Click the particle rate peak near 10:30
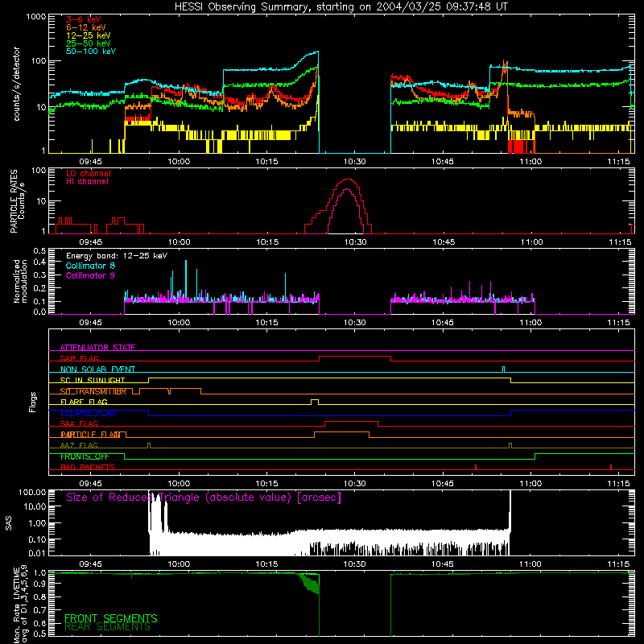This screenshot has height=644, width=644. pyautogui.click(x=349, y=180)
